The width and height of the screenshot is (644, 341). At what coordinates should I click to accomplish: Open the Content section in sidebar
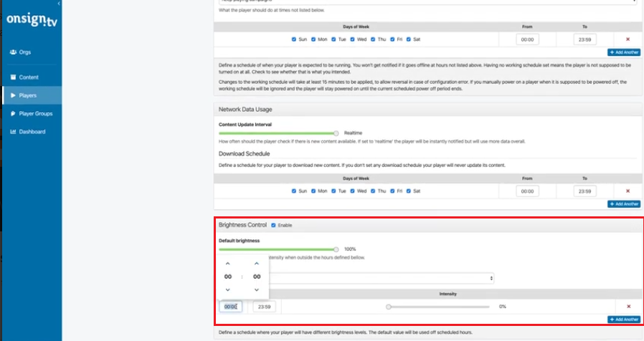coord(32,77)
